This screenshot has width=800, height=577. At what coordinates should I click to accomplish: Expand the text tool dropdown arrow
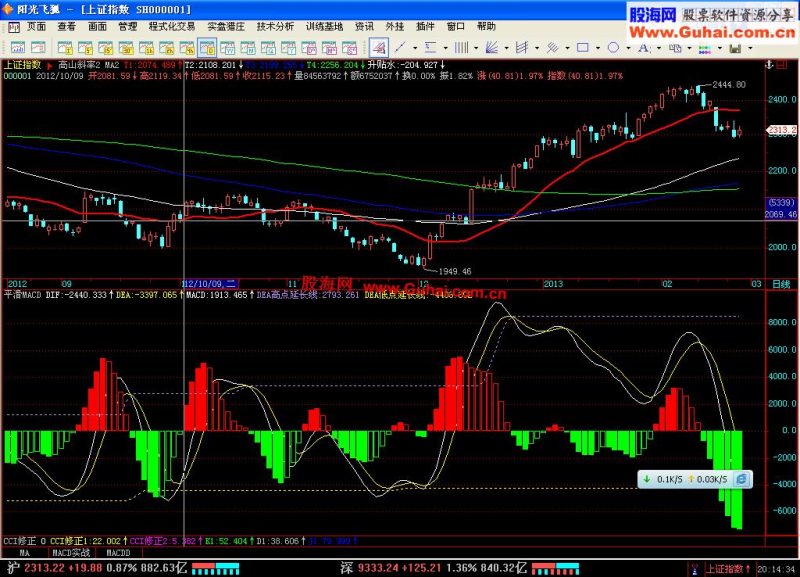pyautogui.click(x=659, y=48)
